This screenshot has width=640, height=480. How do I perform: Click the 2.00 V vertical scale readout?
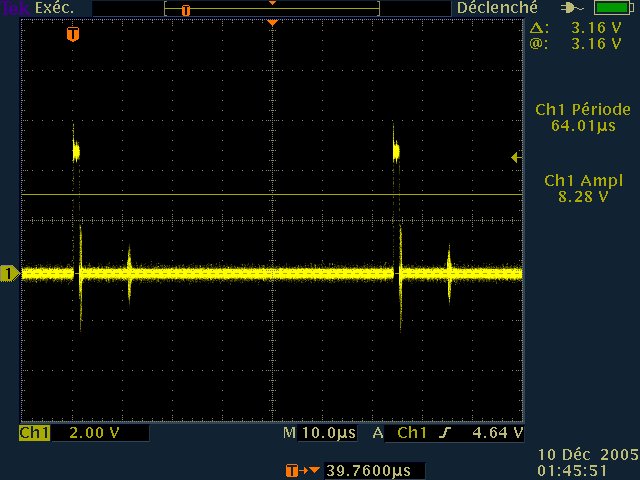click(x=89, y=433)
